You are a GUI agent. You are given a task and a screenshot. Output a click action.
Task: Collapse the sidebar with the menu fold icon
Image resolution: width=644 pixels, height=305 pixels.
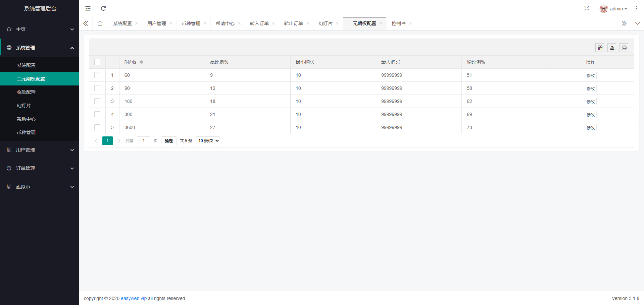pos(88,8)
